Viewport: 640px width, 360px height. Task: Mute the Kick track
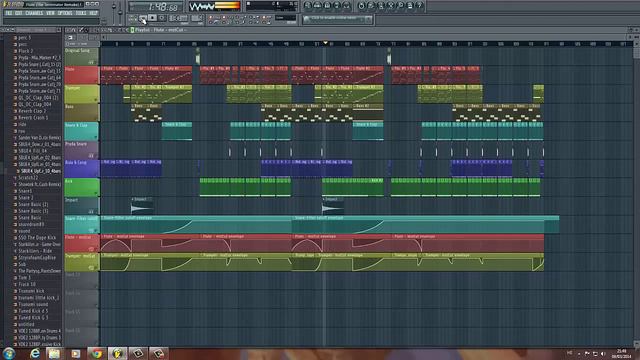(x=96, y=193)
